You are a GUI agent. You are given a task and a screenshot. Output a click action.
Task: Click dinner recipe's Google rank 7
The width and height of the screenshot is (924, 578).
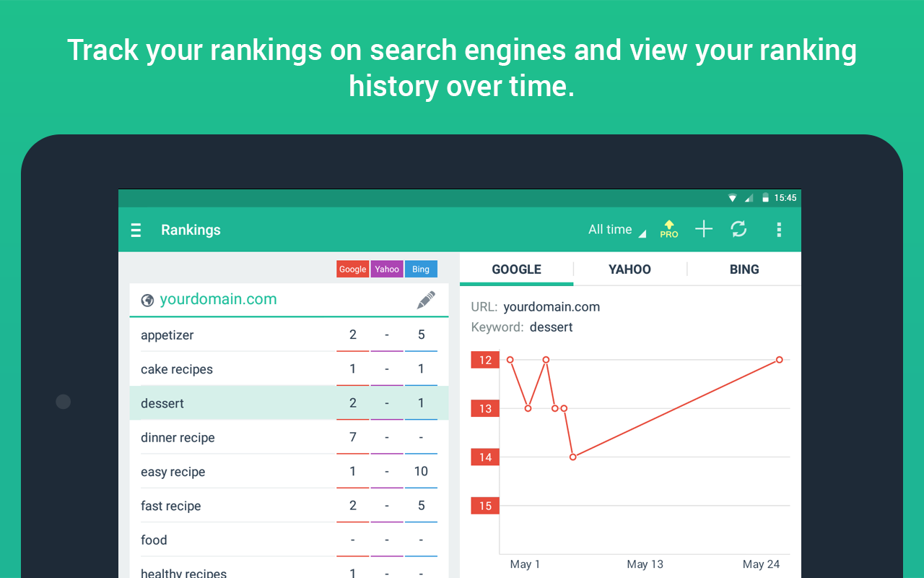(x=353, y=437)
